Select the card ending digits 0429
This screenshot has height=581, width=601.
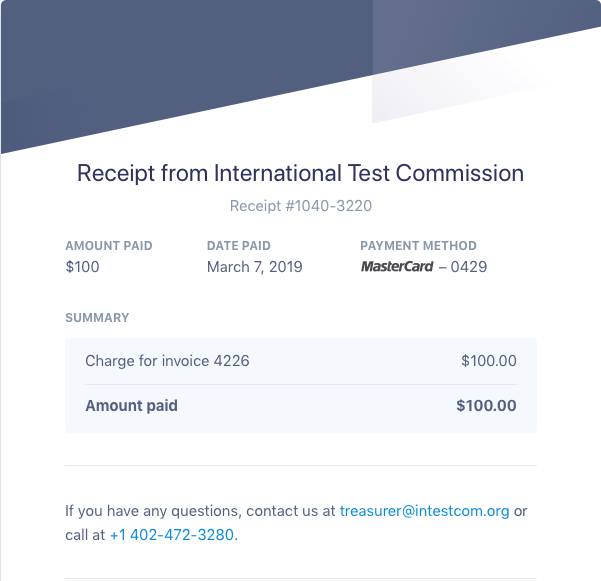pyautogui.click(x=469, y=267)
